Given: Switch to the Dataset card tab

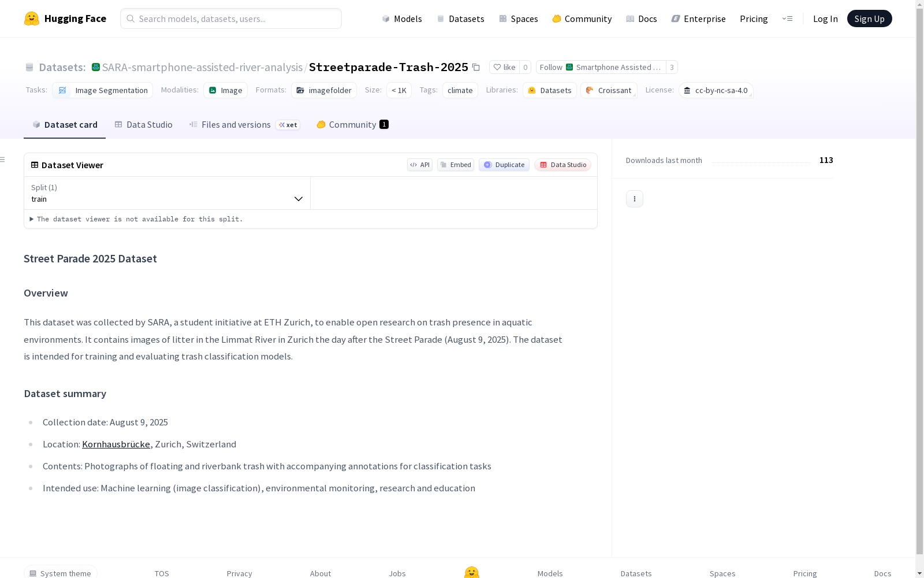Looking at the screenshot, I should coord(65,125).
